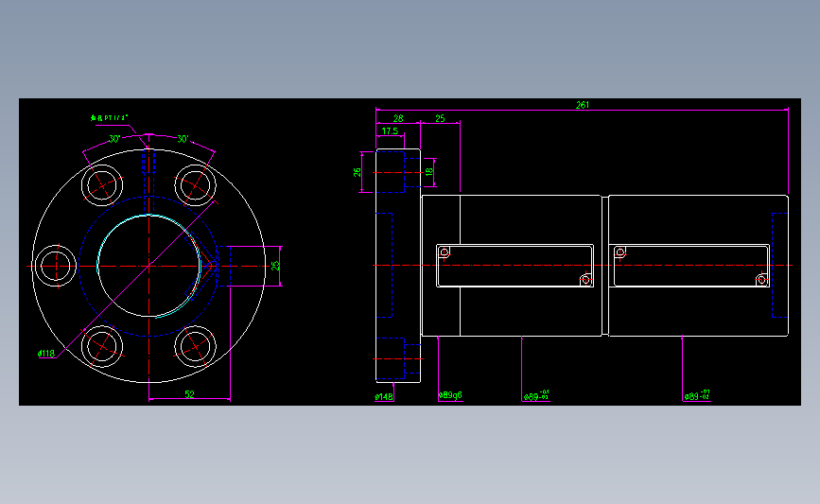
Task: Select the ø89 tolerance label under the right nut
Action: (697, 395)
